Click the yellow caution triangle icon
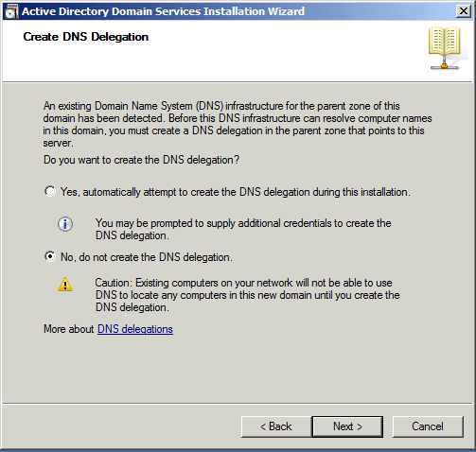This screenshot has width=476, height=452. click(x=65, y=284)
